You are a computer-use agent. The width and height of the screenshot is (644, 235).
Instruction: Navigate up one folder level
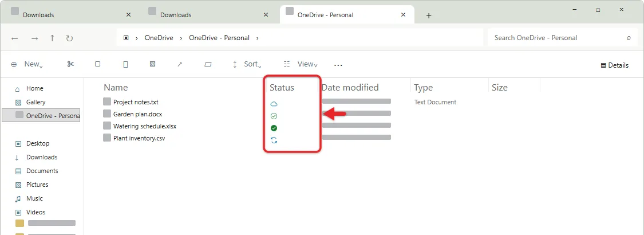pos(52,38)
